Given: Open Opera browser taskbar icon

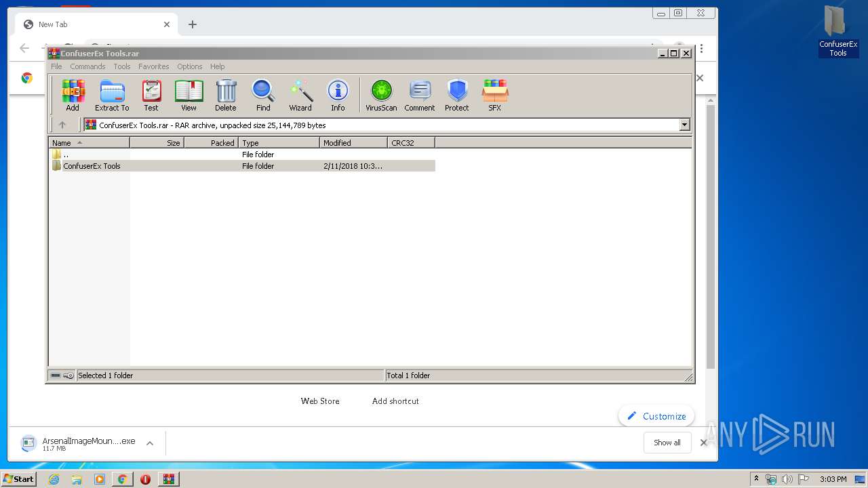Looking at the screenshot, I should (145, 479).
